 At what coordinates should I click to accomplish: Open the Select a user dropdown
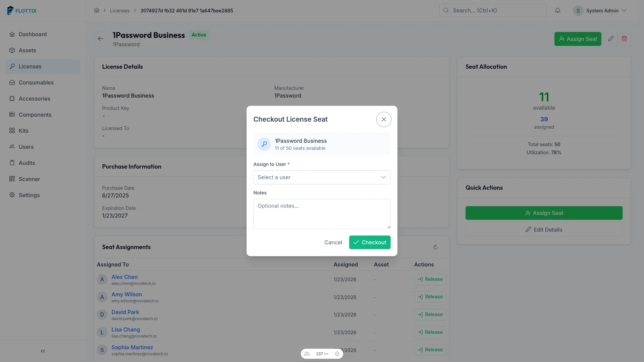click(x=322, y=177)
